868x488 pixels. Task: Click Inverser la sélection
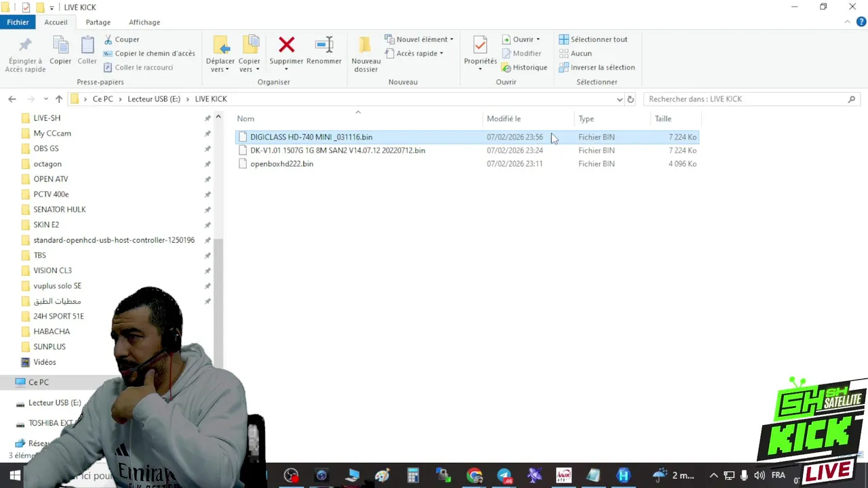point(597,67)
